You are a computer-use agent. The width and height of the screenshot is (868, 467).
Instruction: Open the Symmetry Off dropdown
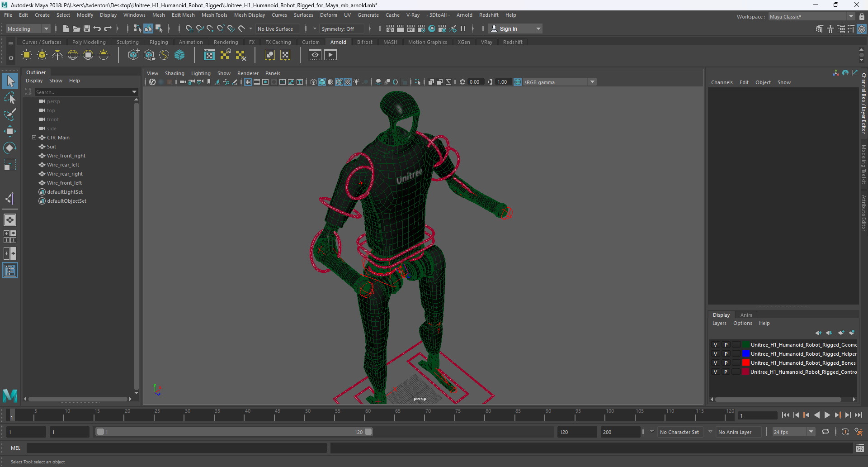(x=342, y=29)
